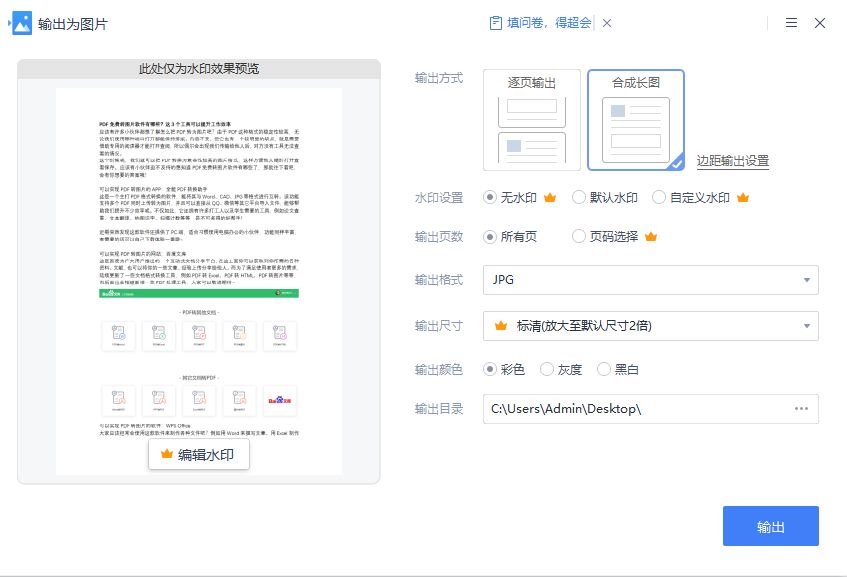
Task: Click the clipboard icon in the survey banner
Action: 495,22
